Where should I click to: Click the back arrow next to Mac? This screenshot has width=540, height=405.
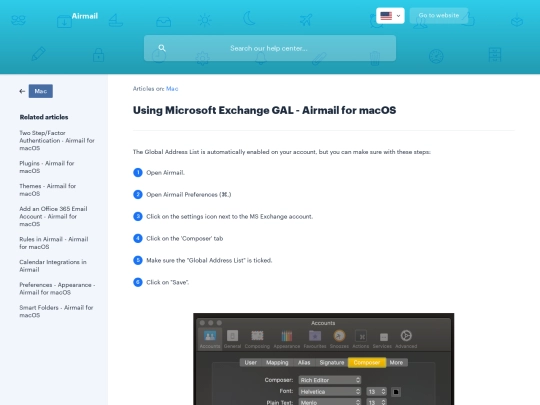pyautogui.click(x=22, y=91)
